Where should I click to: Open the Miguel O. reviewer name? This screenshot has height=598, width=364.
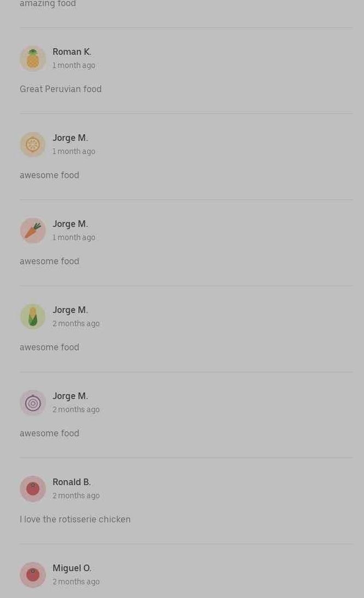72,568
